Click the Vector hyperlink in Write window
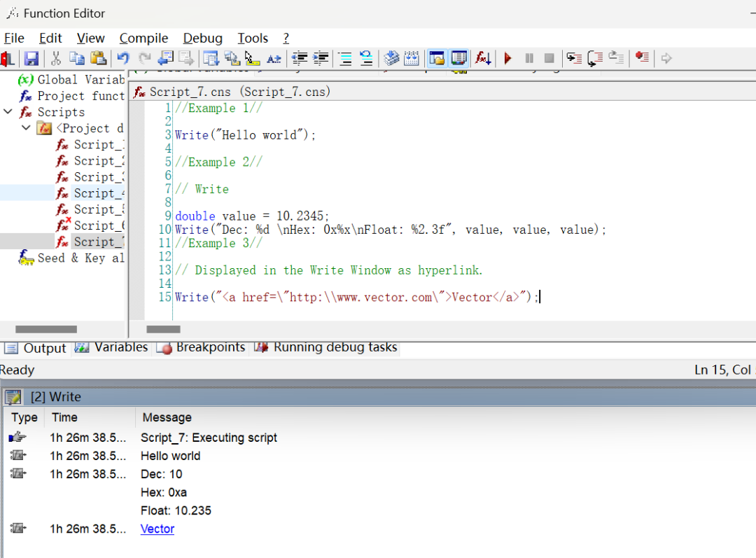 [157, 529]
